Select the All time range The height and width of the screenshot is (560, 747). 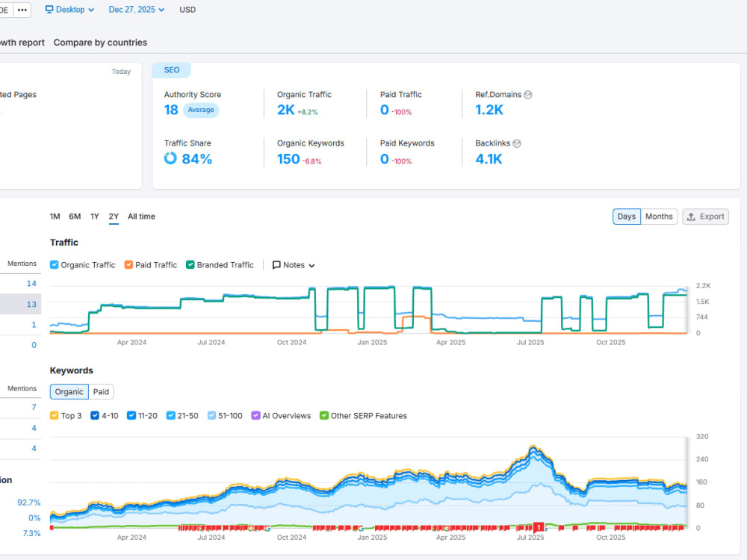(x=141, y=217)
